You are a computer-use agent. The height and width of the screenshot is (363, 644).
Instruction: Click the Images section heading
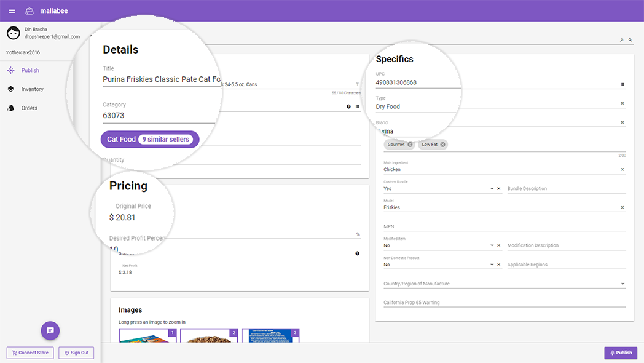130,310
